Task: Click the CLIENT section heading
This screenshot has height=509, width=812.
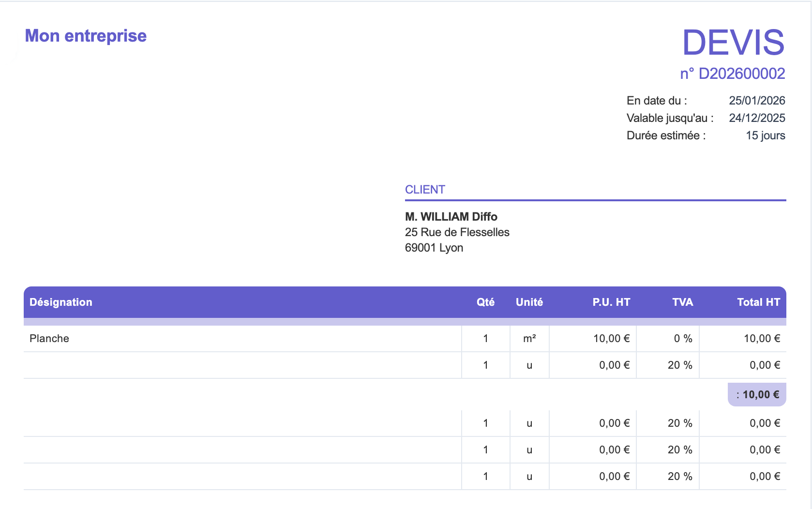Action: pos(425,190)
